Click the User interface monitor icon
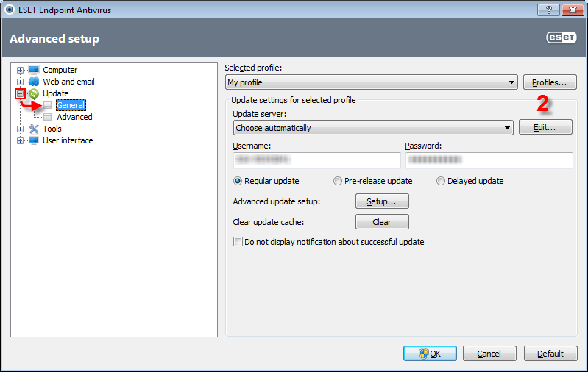Screen dimensions: 588x372 tap(34, 140)
